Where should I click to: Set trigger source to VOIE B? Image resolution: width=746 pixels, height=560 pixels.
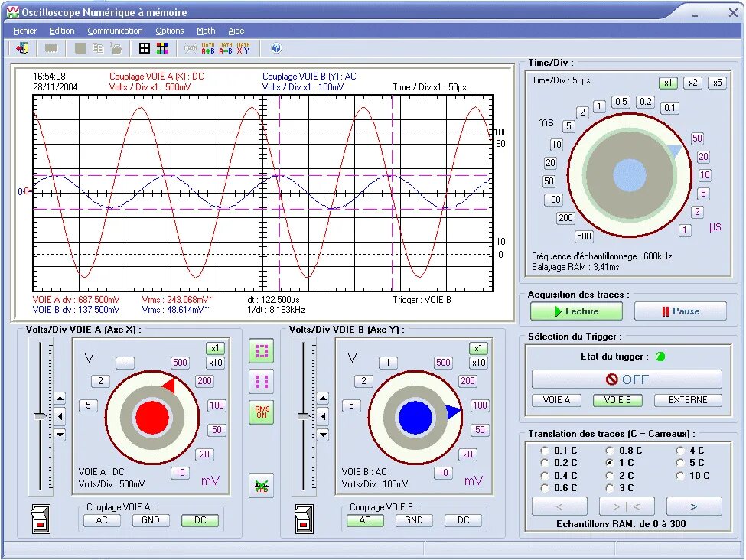click(617, 400)
